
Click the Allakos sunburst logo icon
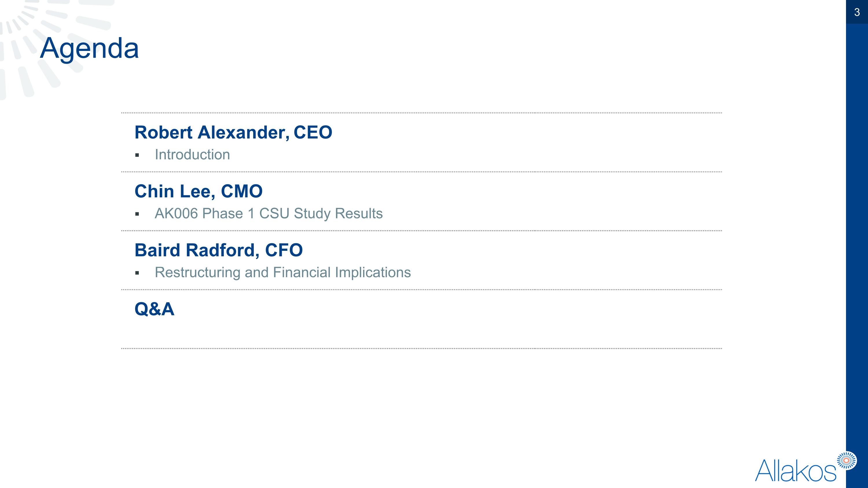tap(847, 461)
